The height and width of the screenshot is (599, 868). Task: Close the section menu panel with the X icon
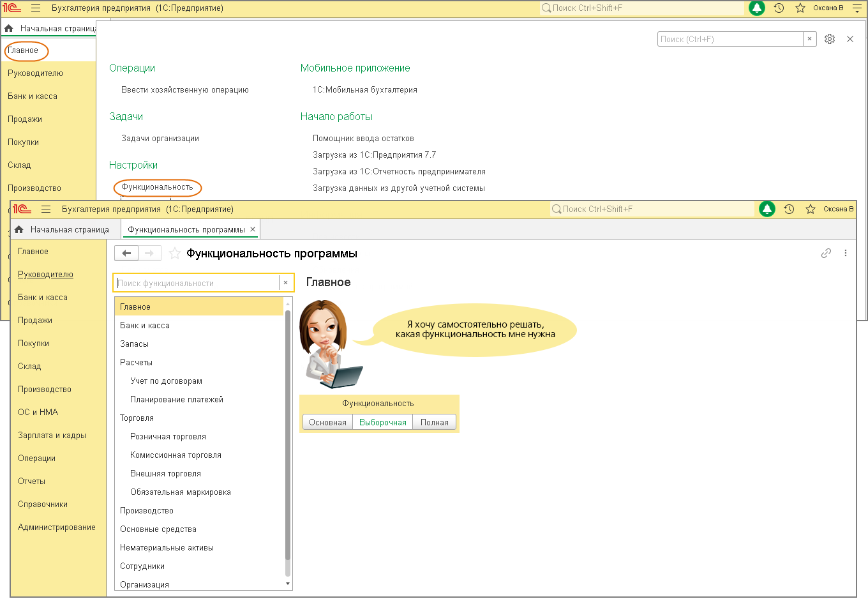click(850, 39)
